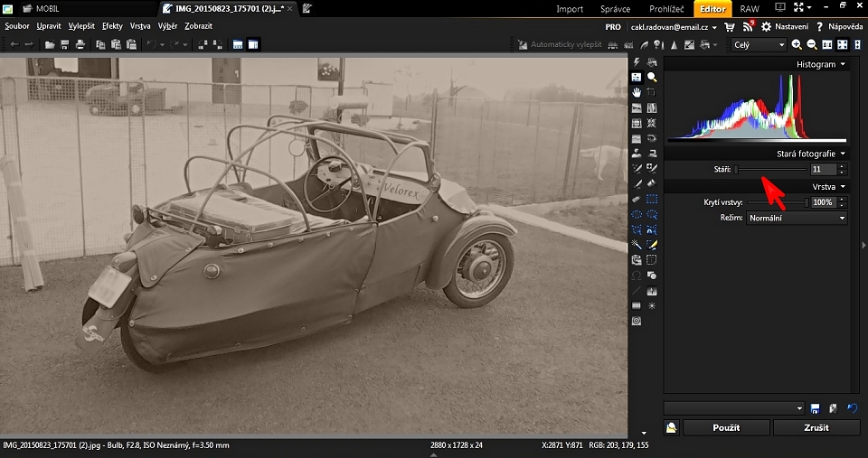This screenshot has height=458, width=868.
Task: Toggle preview icon left of Použít
Action: (672, 428)
